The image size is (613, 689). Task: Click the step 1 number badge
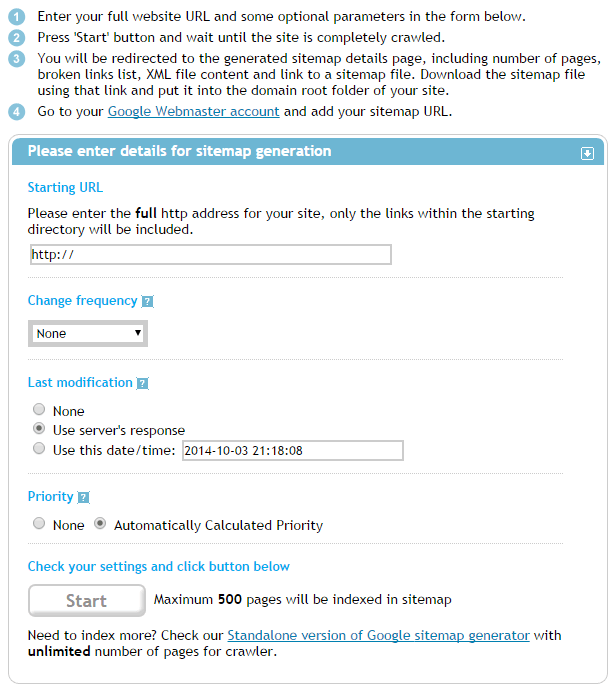pyautogui.click(x=17, y=17)
